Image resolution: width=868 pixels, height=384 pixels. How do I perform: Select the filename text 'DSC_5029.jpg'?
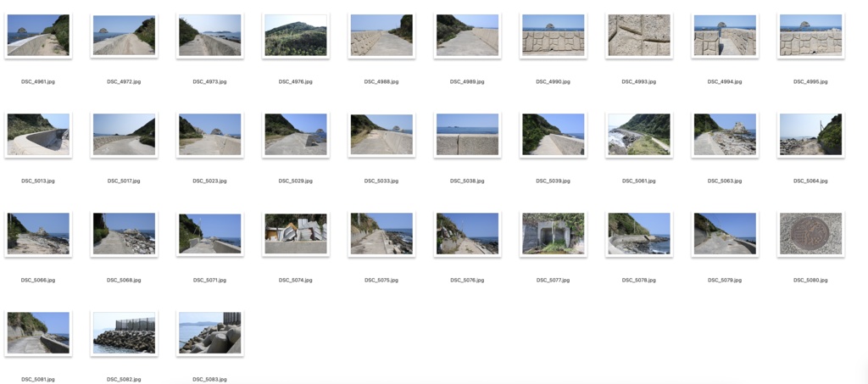(296, 181)
